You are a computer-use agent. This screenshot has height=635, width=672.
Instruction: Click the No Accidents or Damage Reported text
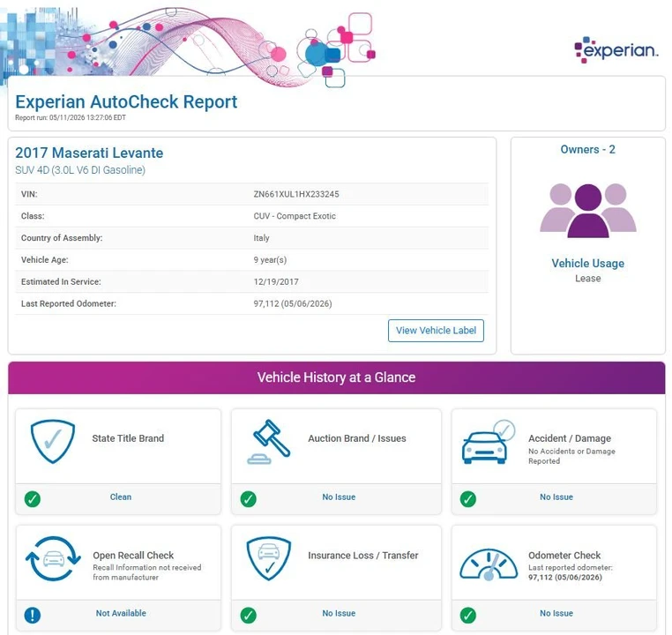(571, 456)
